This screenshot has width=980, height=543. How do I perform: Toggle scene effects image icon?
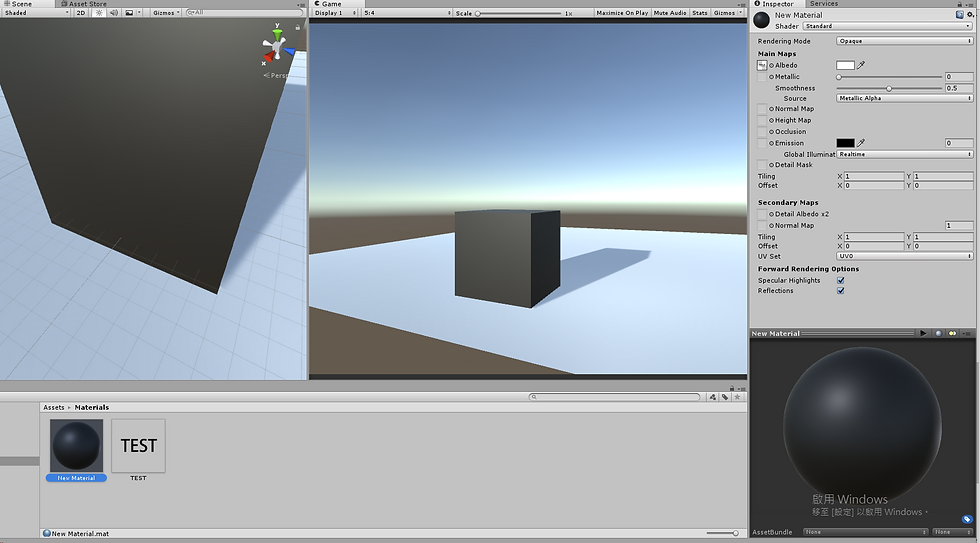pyautogui.click(x=129, y=12)
